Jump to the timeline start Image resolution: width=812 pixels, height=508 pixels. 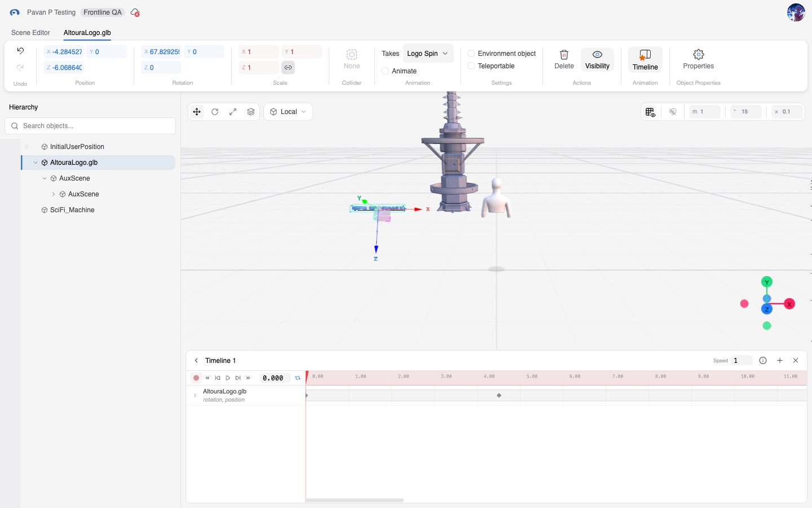(x=218, y=378)
